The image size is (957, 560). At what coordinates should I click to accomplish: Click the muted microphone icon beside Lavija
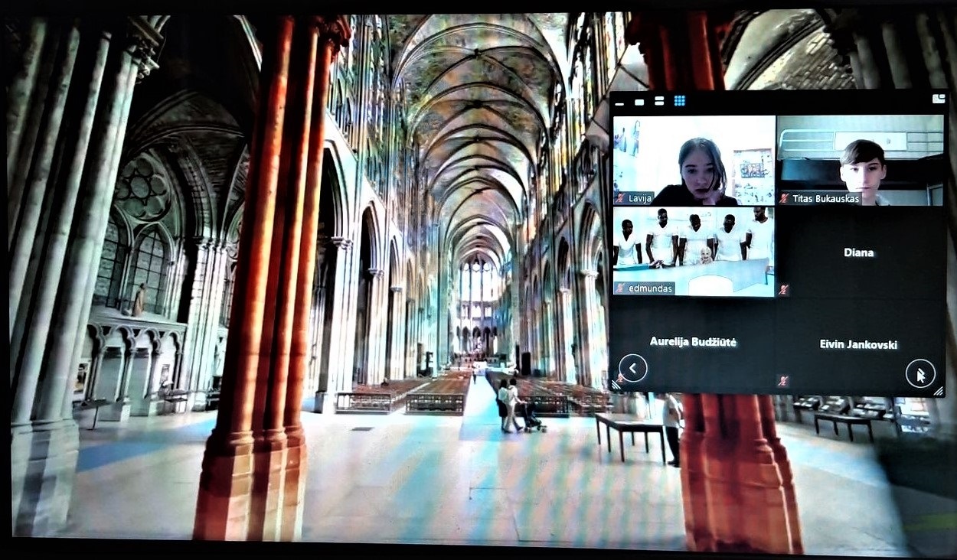619,198
